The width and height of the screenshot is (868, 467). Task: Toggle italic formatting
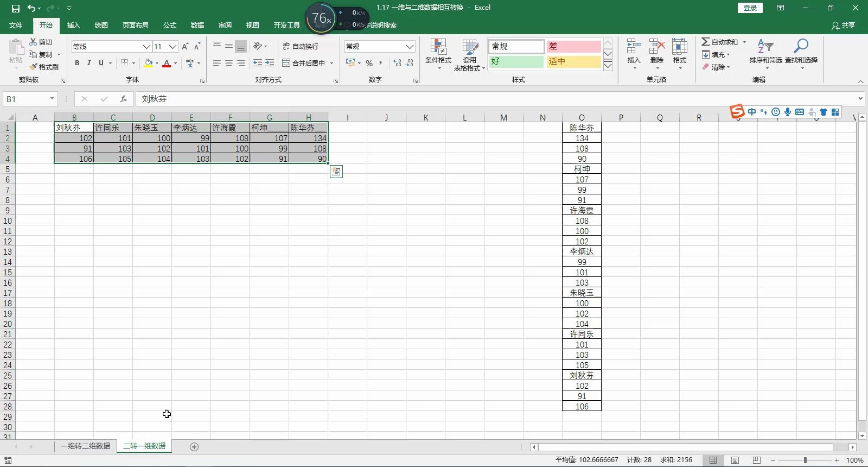89,63
